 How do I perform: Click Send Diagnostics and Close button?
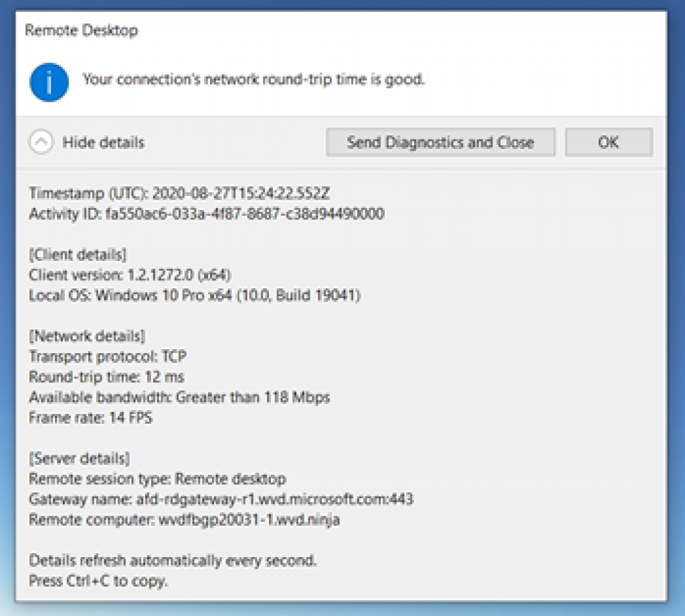coord(440,142)
